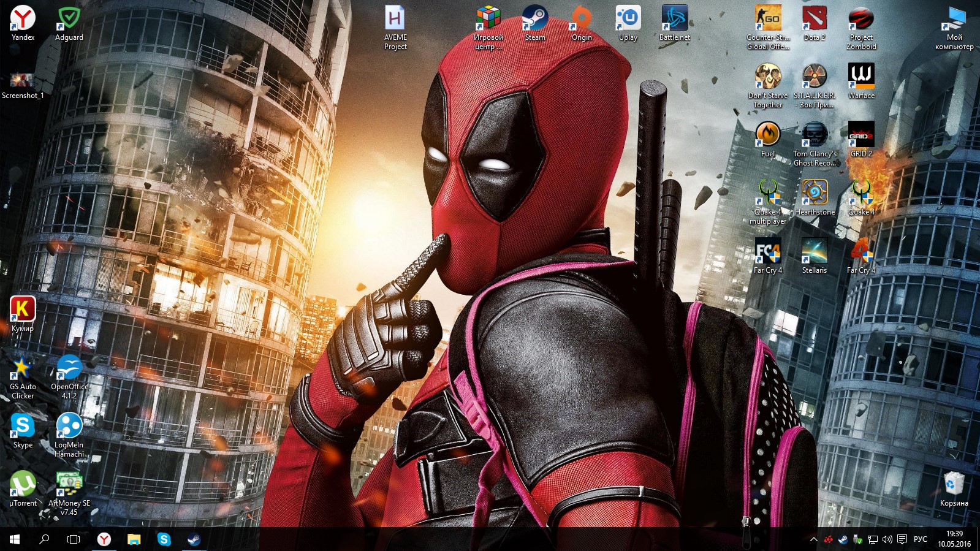
Task: Select the Steam desktop shortcut
Action: pos(535,23)
